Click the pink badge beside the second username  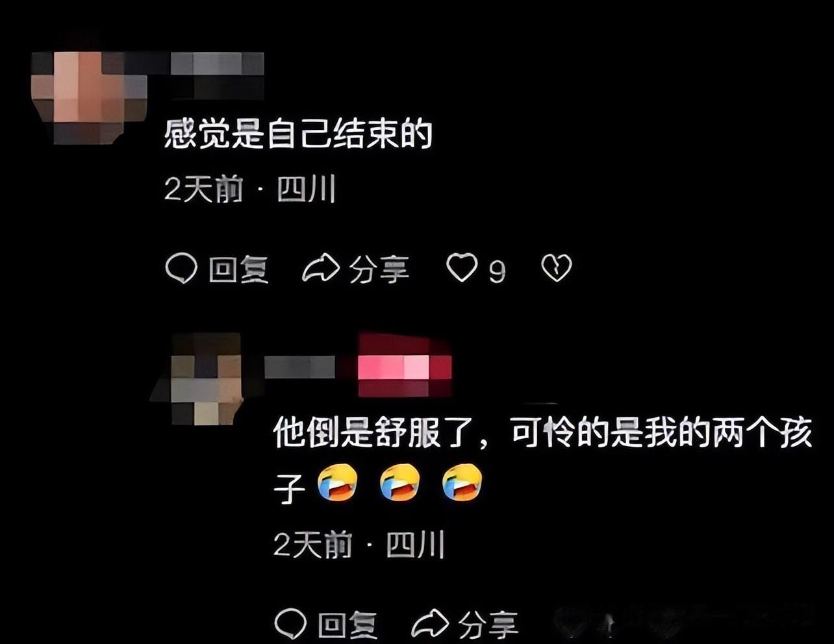(x=405, y=366)
